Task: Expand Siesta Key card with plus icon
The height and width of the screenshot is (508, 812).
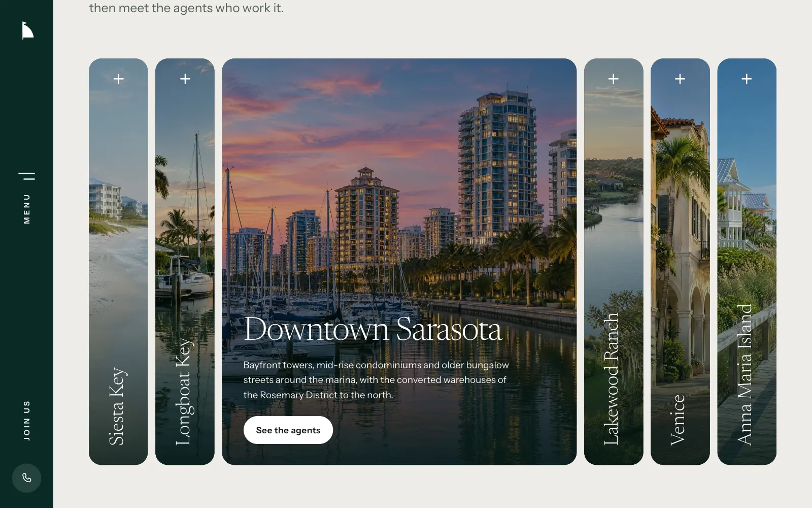Action: 118,79
